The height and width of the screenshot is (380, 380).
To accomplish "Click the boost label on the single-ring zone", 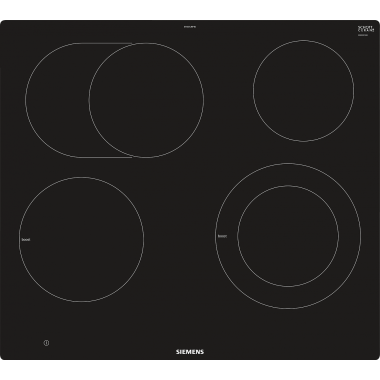I will [26, 239].
